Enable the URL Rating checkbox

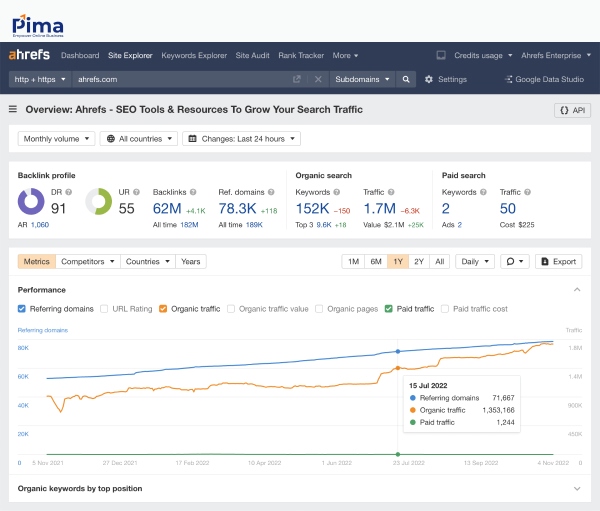click(x=105, y=309)
